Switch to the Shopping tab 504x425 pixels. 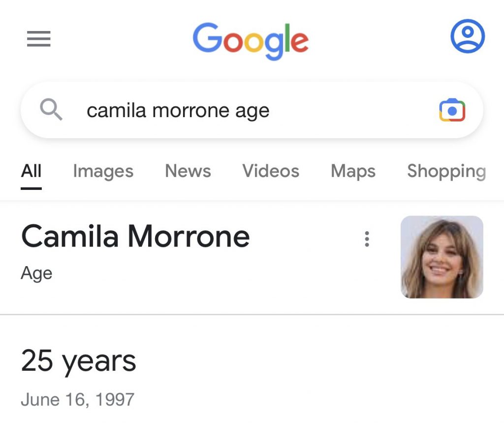446,171
